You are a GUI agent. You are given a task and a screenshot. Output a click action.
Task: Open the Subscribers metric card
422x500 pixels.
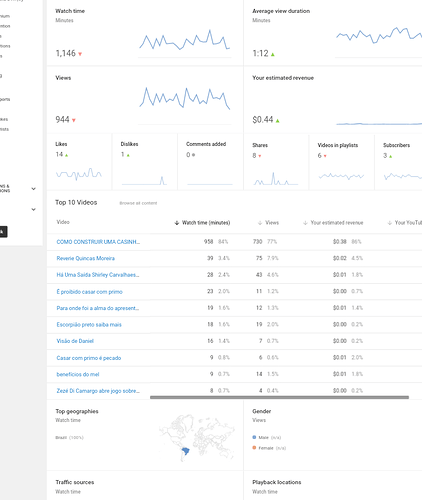pos(399,162)
